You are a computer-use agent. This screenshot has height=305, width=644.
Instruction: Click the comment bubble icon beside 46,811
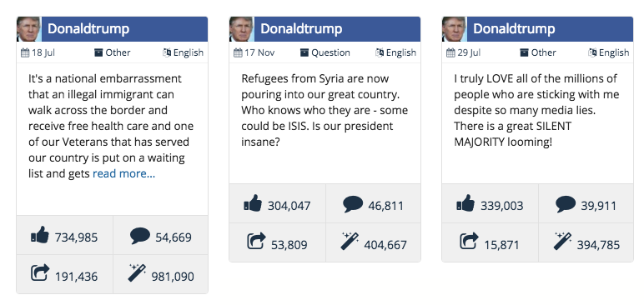(x=353, y=204)
